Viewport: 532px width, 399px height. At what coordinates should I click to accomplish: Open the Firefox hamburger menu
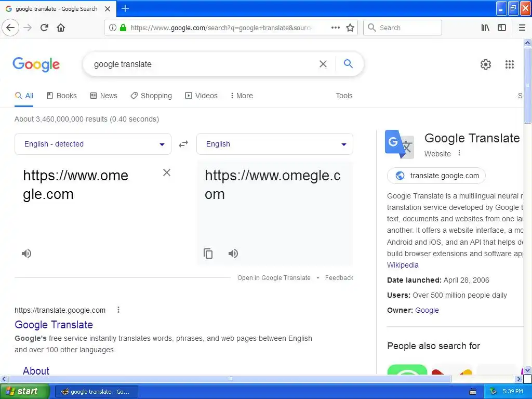pyautogui.click(x=522, y=28)
